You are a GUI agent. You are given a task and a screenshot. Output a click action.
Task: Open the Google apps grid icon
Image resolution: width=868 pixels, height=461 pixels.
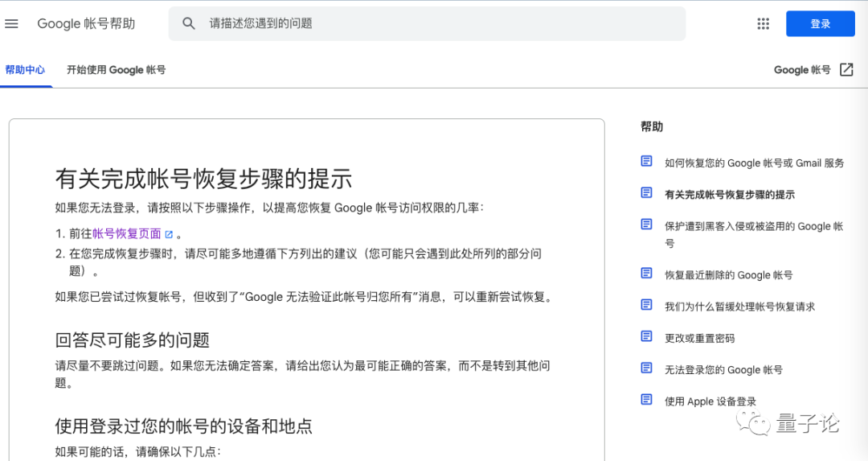(x=764, y=24)
